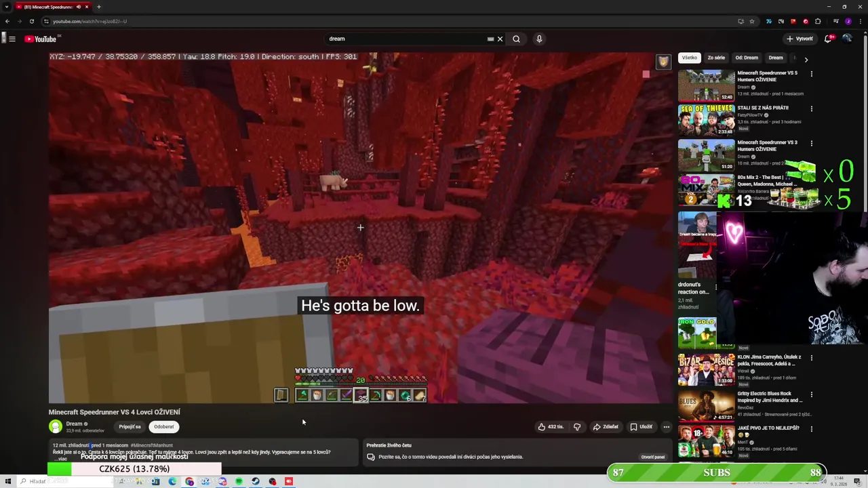
Task: Open the notifications bell
Action: 828,39
